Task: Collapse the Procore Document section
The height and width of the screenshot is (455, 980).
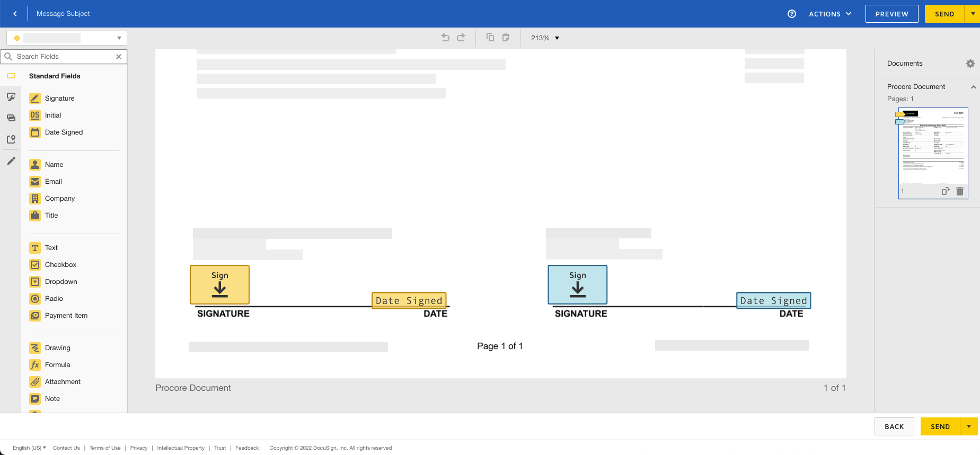Action: (973, 87)
